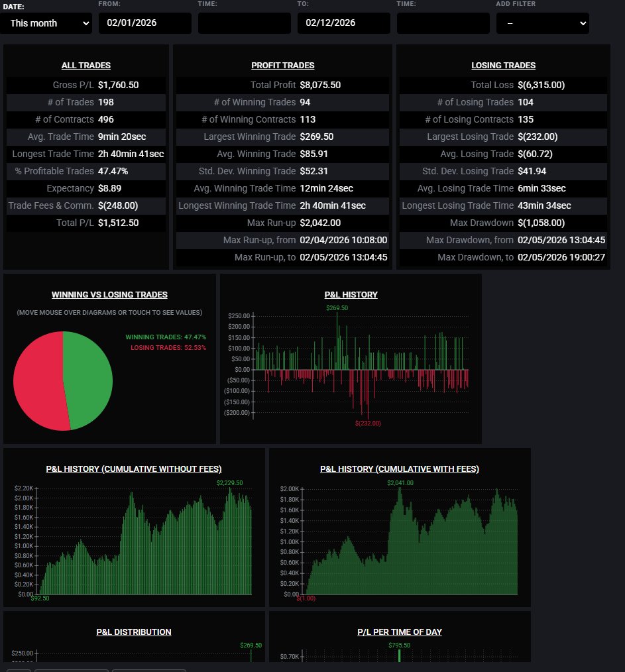Click Longest Losing Trade Time value 43min 34sec
The image size is (625, 672).
544,205
